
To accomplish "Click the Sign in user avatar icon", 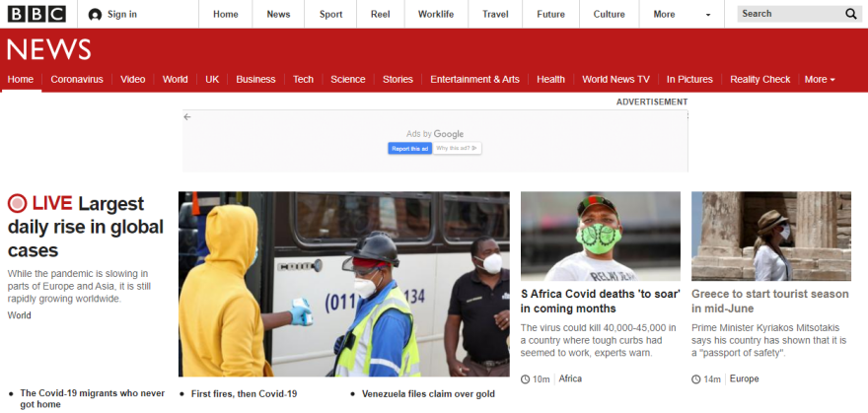I will (95, 15).
